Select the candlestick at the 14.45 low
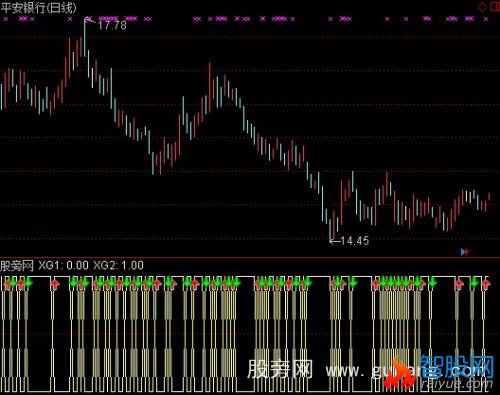Screen dimensions: 500x395 tap(330, 229)
